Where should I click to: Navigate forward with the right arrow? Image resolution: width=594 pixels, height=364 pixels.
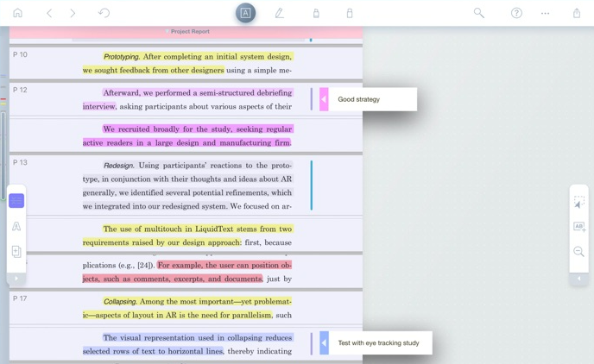73,13
